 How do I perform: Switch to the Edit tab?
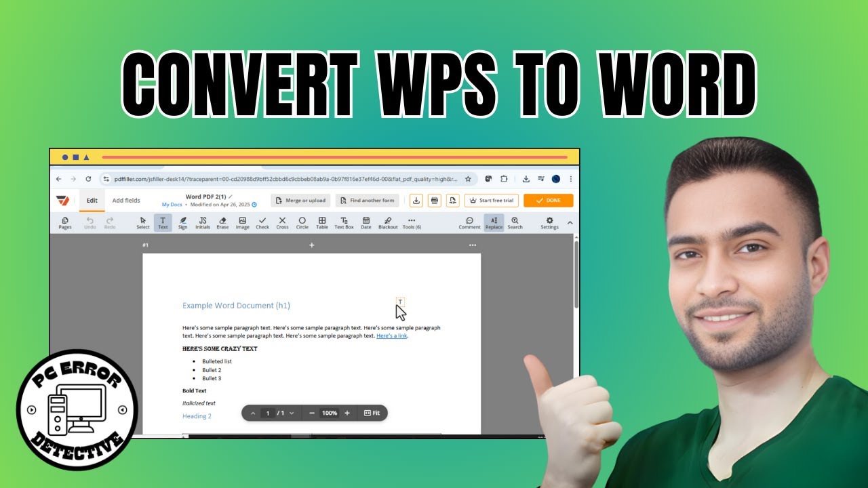pyautogui.click(x=92, y=201)
